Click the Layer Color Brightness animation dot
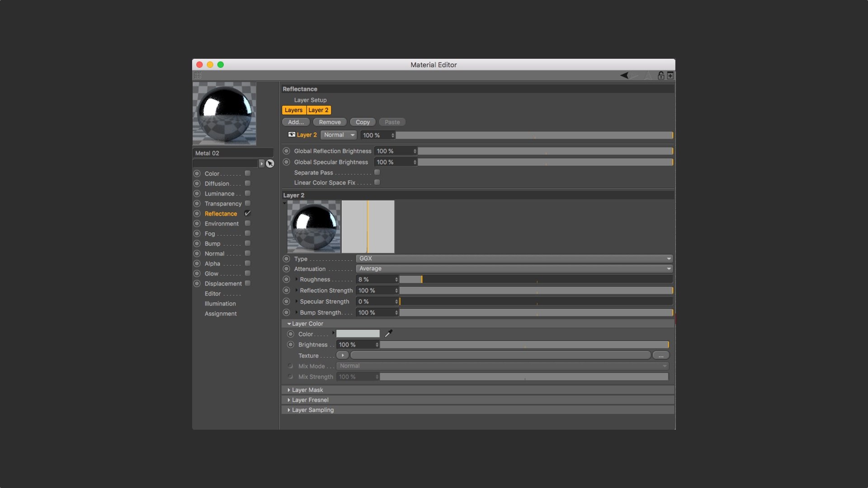868x488 pixels. (x=291, y=344)
